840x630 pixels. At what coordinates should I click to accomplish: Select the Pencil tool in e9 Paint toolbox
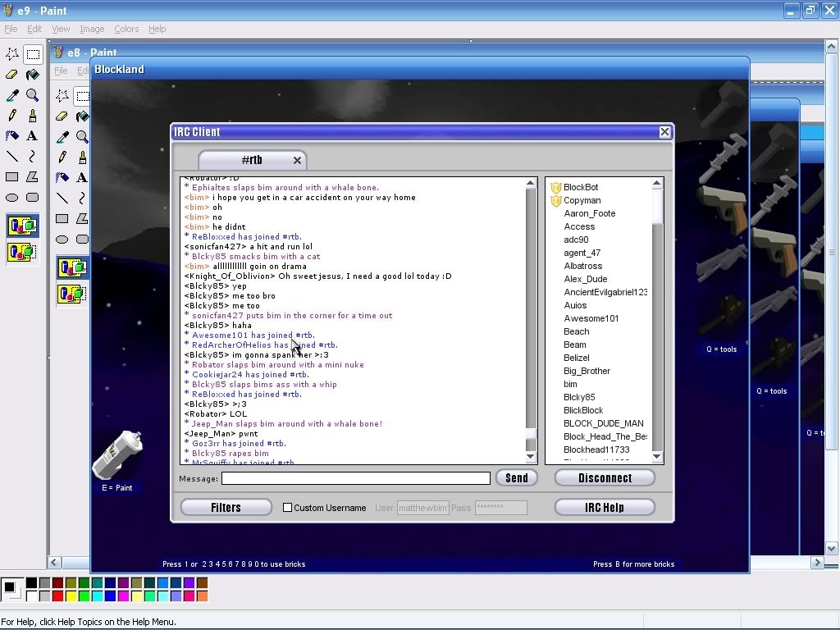pos(11,115)
